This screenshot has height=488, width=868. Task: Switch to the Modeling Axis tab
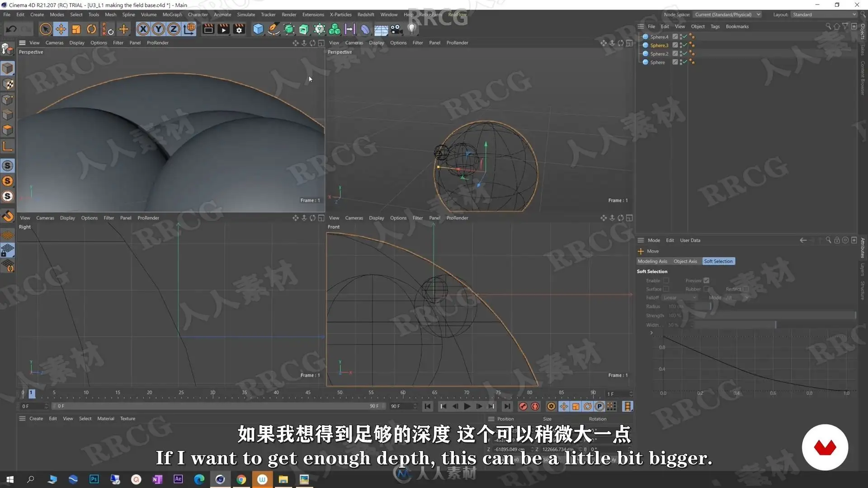(x=652, y=261)
